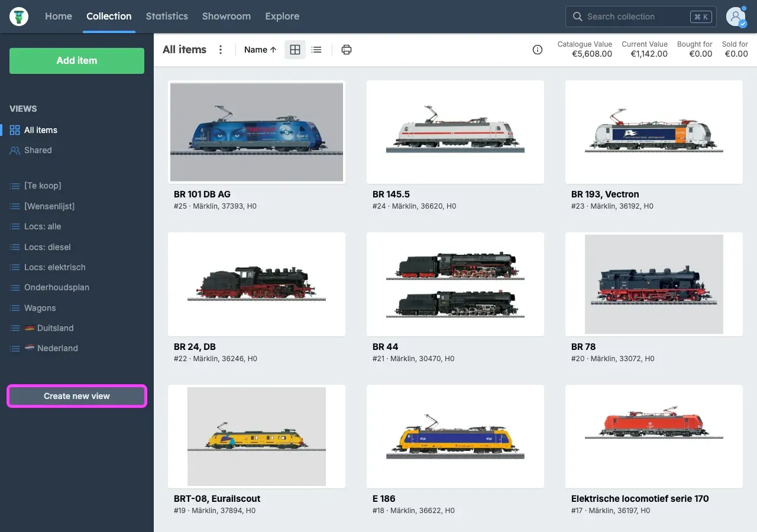Open the Nederland flag view
The image size is (757, 532).
(x=57, y=348)
